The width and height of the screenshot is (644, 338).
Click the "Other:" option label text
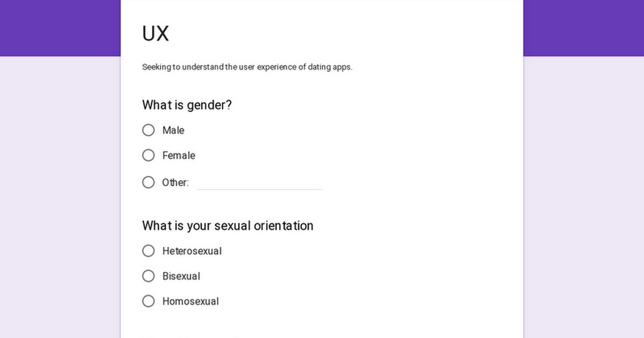pos(175,182)
